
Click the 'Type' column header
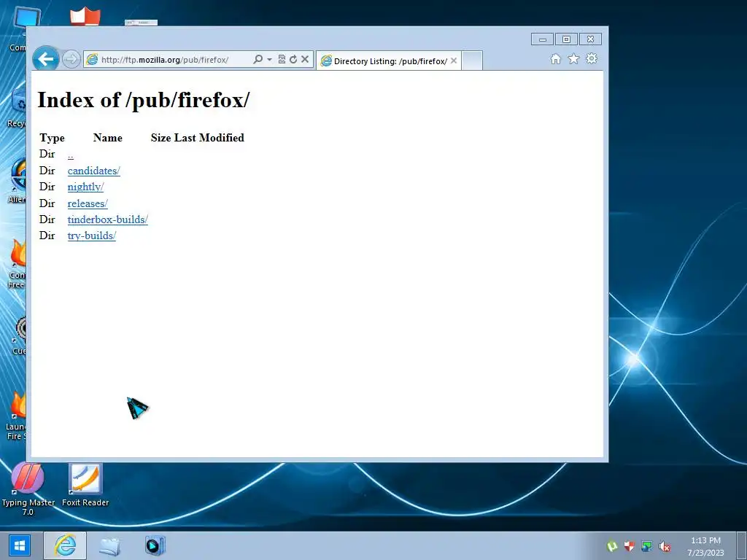point(52,138)
